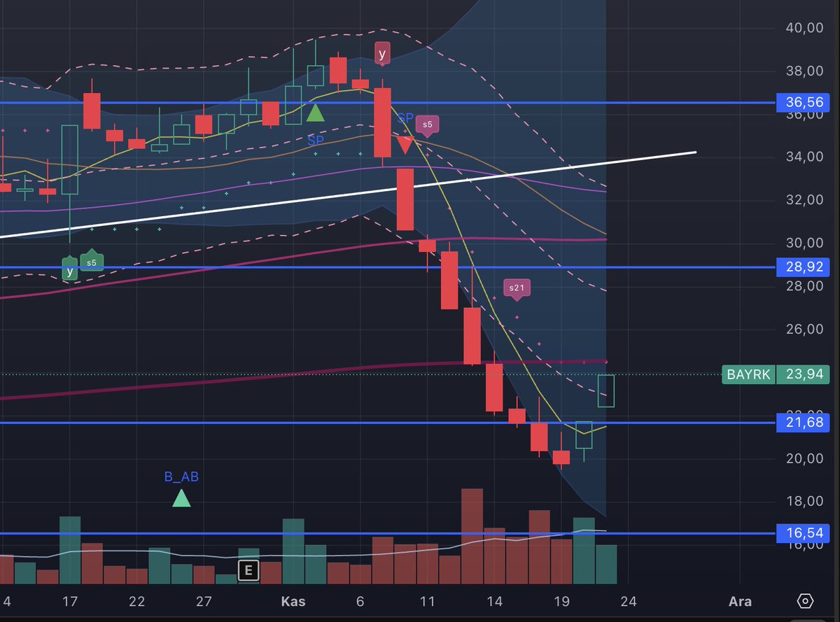Click the 23,94 current price label
The width and height of the screenshot is (840, 622).
coord(803,374)
